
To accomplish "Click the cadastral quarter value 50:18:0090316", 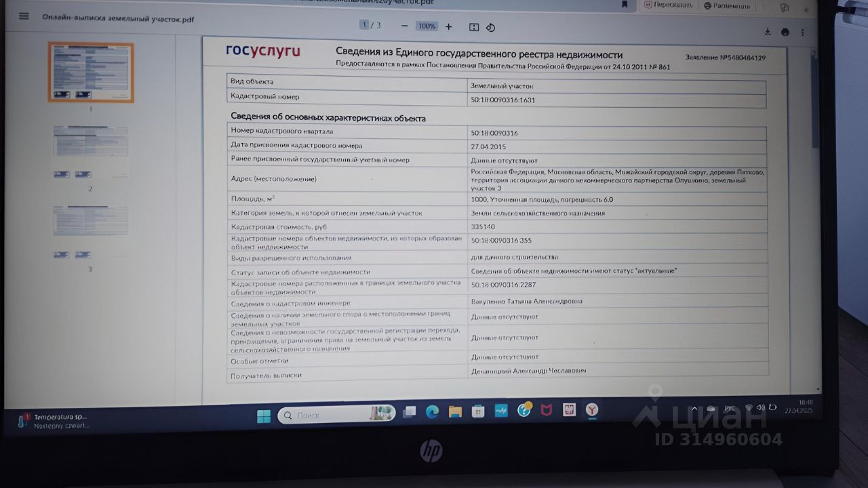I will coord(494,133).
